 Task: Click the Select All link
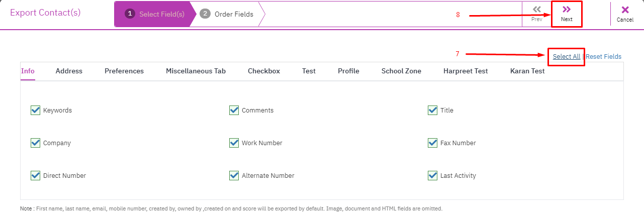coord(567,56)
